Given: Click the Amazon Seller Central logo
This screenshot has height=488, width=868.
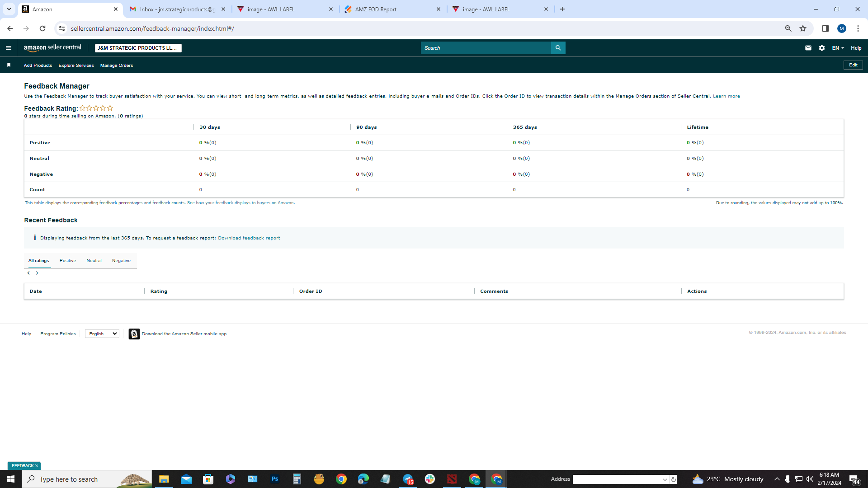Looking at the screenshot, I should tap(52, 48).
